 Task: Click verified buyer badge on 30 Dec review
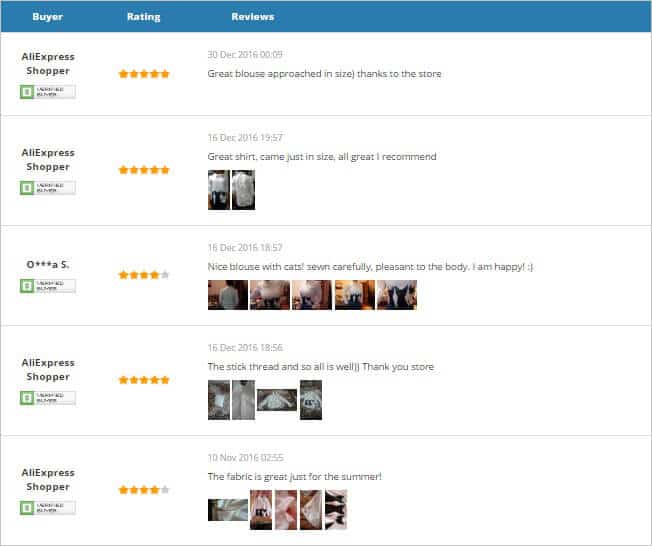[47, 92]
